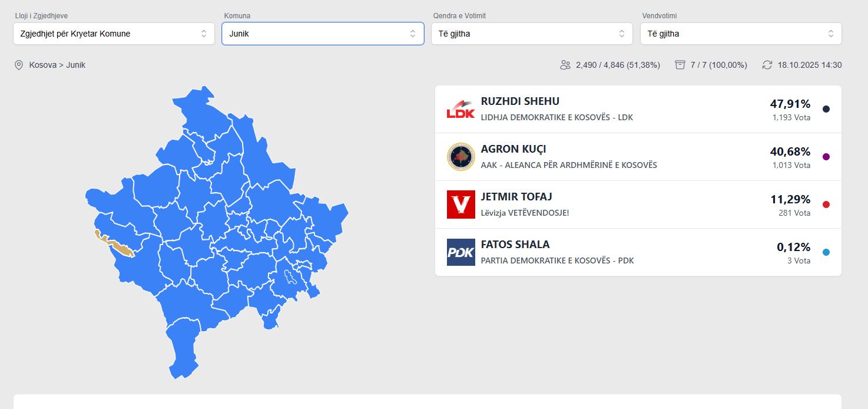The height and width of the screenshot is (409, 868).
Task: Click the Agron Kuçi purple color dot
Action: pos(826,157)
